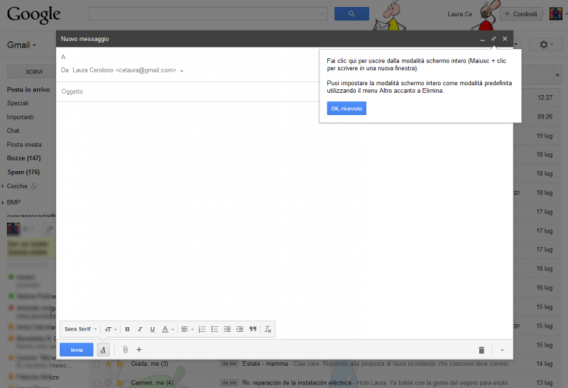568x388 pixels.
Task: Select checkbox for Giada, me (3) email
Action: tap(97, 364)
